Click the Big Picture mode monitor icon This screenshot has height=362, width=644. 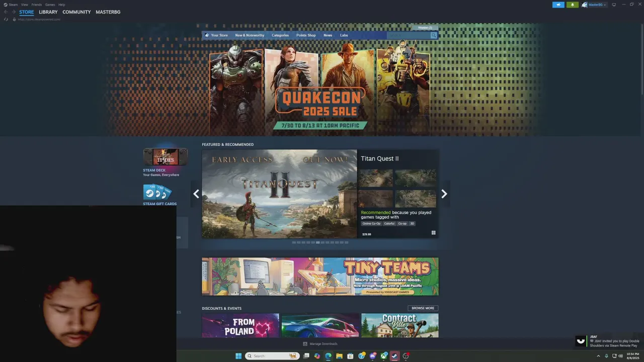(614, 5)
